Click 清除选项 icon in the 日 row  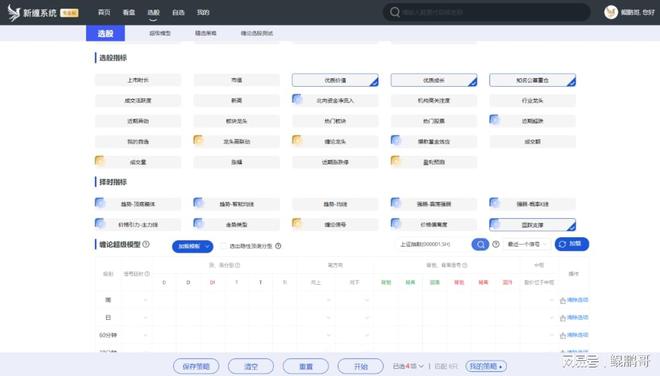pos(563,318)
